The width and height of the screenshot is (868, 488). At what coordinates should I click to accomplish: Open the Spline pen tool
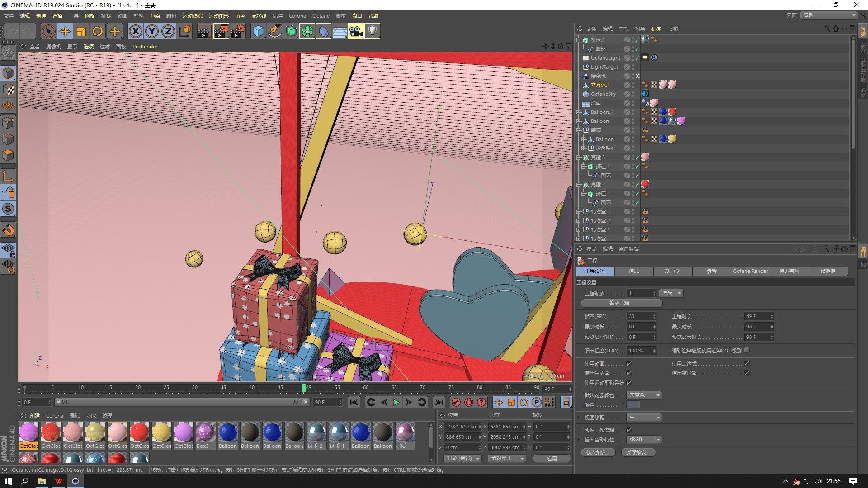coord(274,31)
